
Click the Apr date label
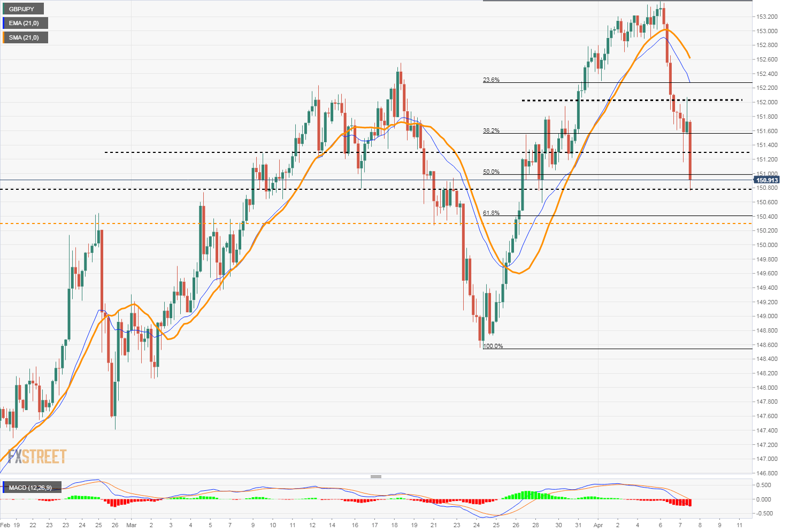pos(598,525)
